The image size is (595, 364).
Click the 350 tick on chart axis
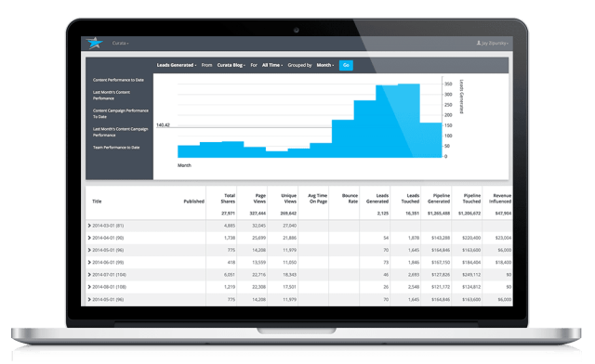coord(448,84)
